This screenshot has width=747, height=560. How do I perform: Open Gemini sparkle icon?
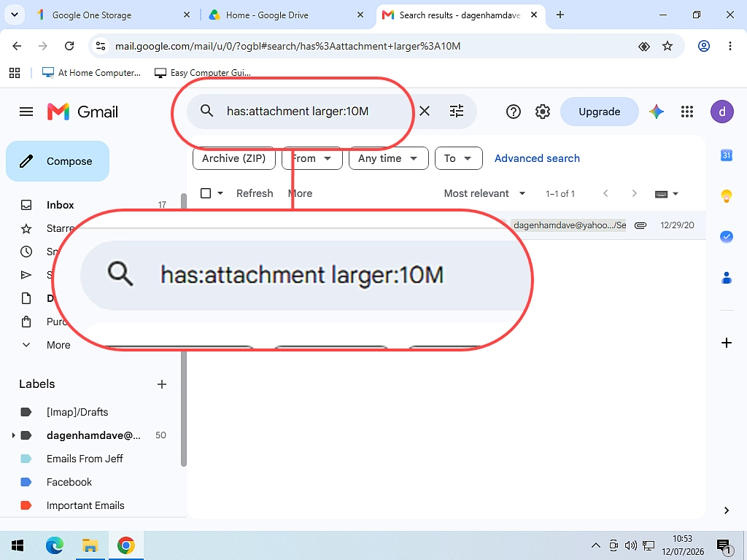[x=657, y=112]
